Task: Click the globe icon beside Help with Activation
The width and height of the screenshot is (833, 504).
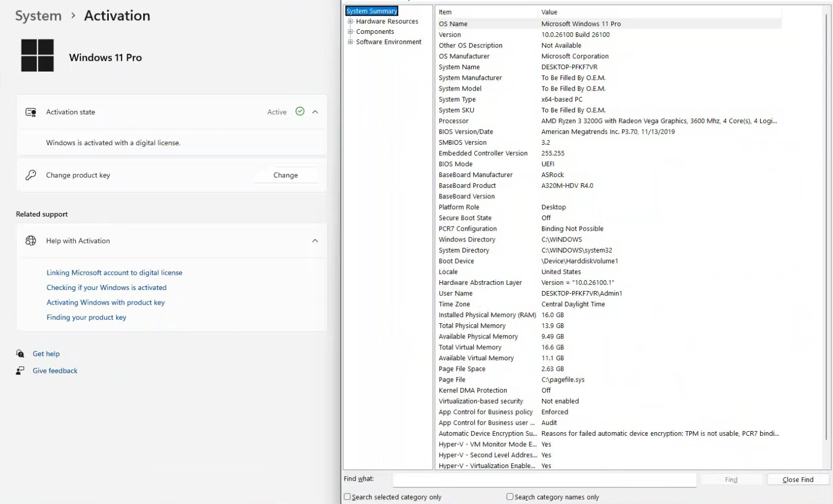Action: pyautogui.click(x=31, y=241)
